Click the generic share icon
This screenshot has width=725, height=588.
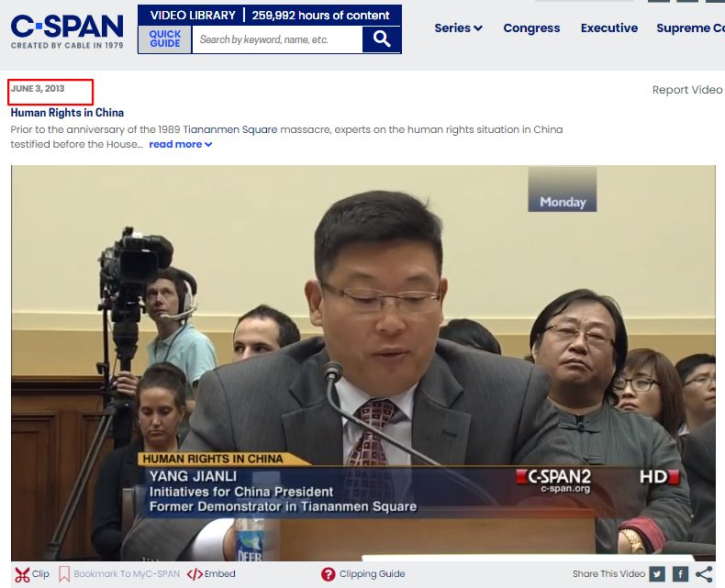pyautogui.click(x=704, y=574)
